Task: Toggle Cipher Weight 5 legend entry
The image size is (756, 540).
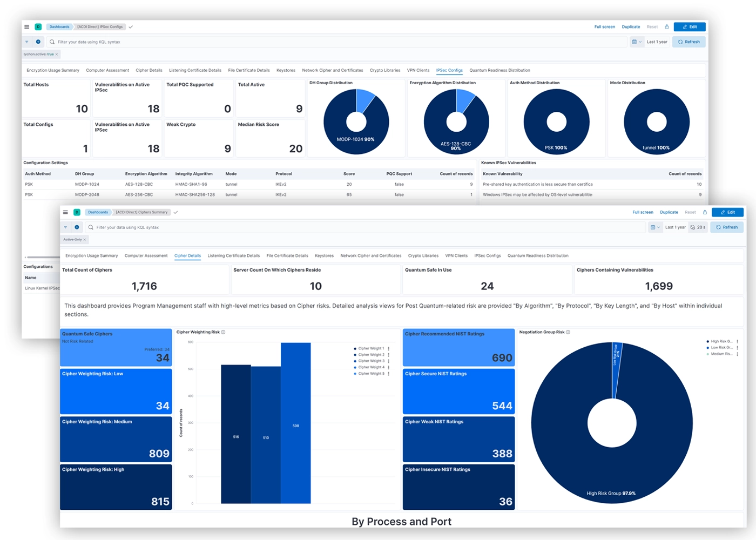Action: (x=371, y=374)
